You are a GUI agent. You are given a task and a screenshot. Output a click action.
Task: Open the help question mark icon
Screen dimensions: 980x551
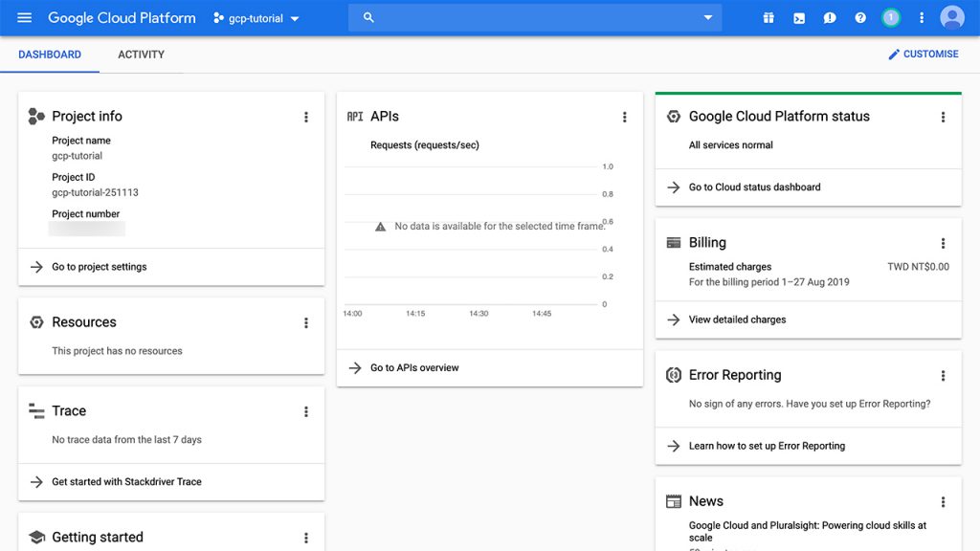(x=860, y=18)
